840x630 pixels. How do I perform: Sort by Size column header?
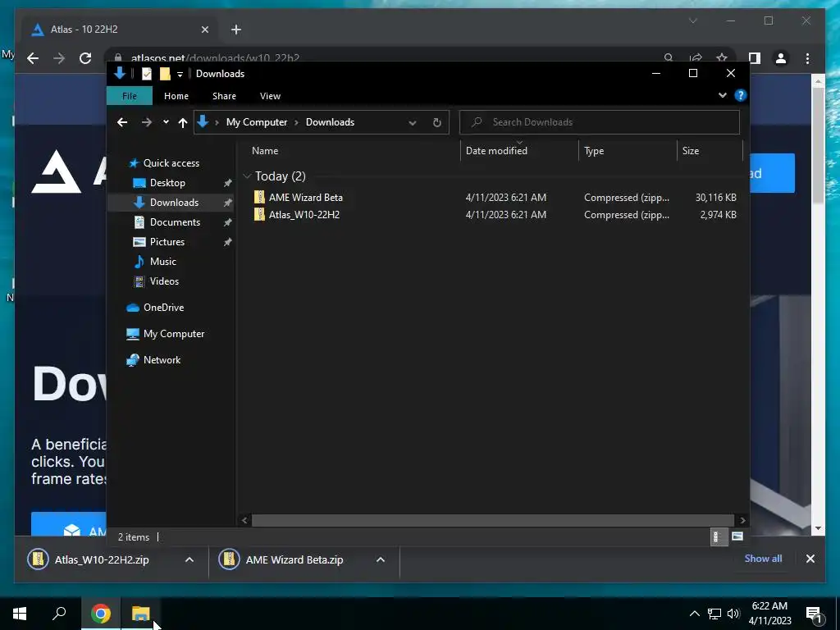click(x=691, y=151)
